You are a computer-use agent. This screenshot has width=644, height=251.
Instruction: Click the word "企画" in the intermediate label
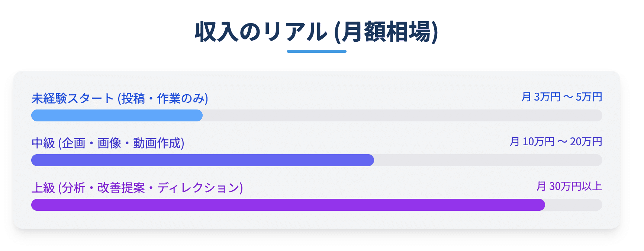[x=74, y=143]
